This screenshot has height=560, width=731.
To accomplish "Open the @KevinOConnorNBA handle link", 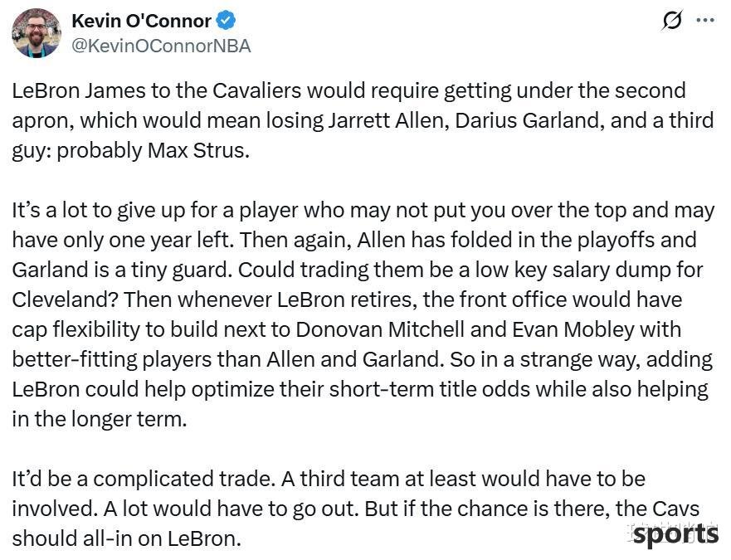I will (x=161, y=46).
